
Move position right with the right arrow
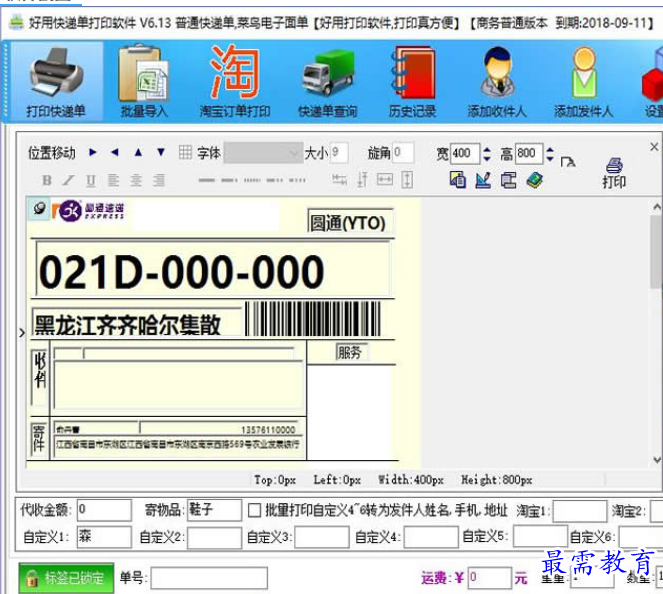(x=93, y=152)
